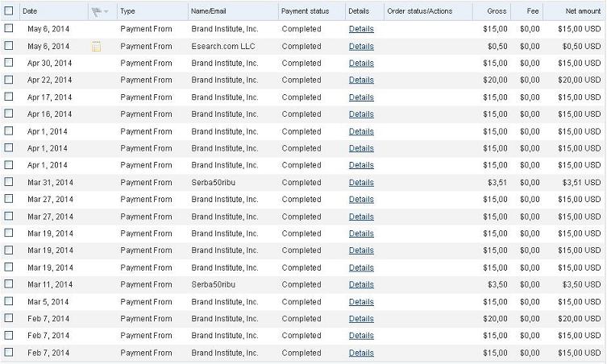Tick the select-all checkbox in header
Image resolution: width=607 pixels, height=364 pixels.
[9, 10]
